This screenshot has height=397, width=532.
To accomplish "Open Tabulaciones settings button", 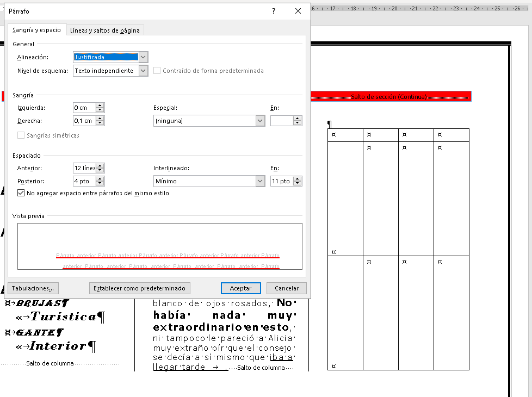I will pos(33,288).
